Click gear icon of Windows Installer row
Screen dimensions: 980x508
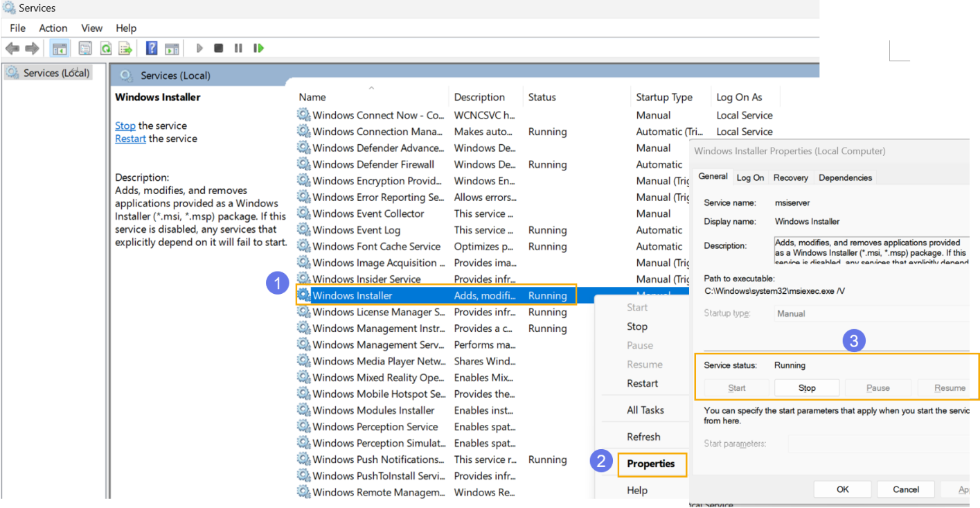point(303,295)
